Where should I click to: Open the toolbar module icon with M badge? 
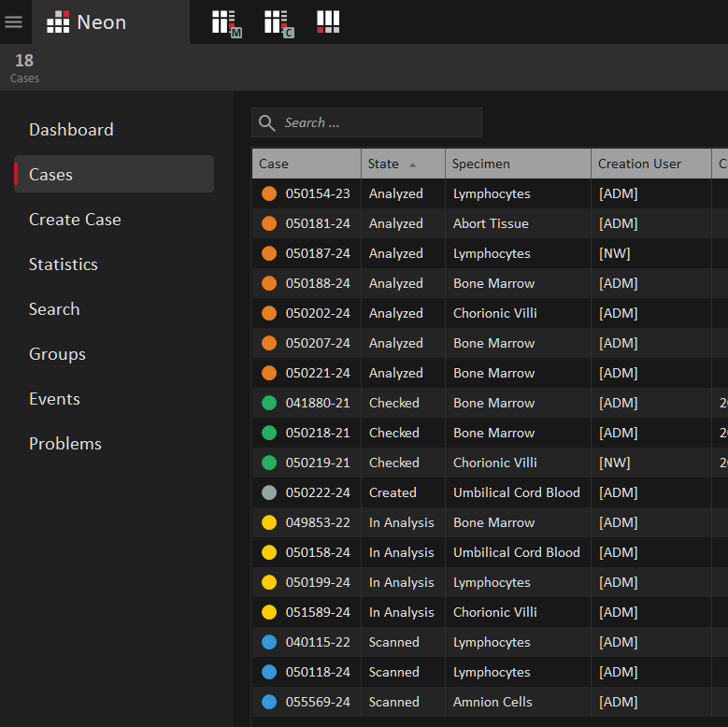pyautogui.click(x=224, y=22)
